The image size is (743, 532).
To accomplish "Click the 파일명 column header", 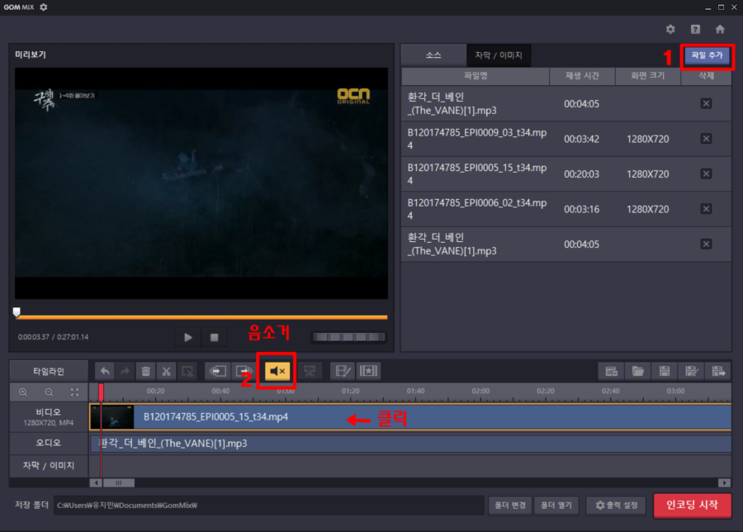I will 475,76.
